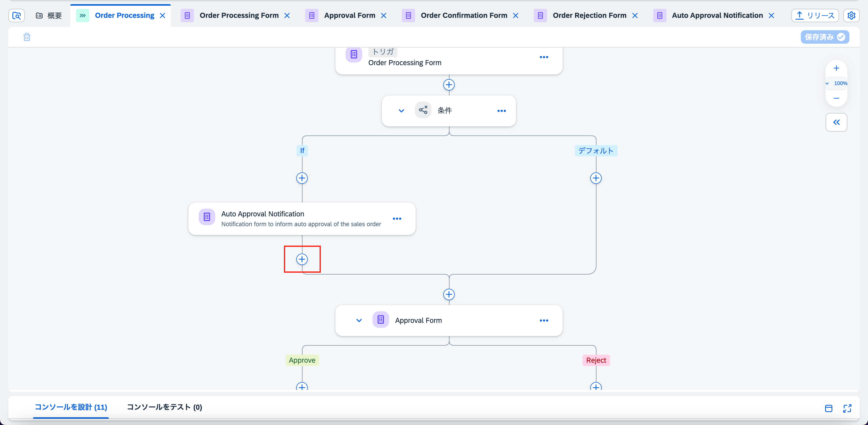Viewport: 868px width, 425px height.
Task: Expand the side panel double-chevron button
Action: [x=836, y=122]
